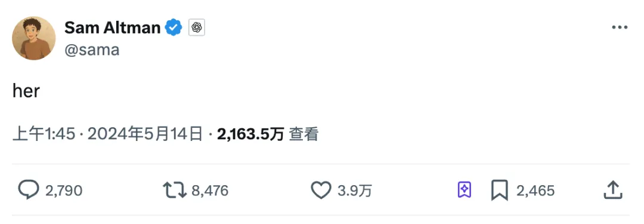The height and width of the screenshot is (224, 644).
Task: Click the Sam Altman display name
Action: tap(113, 27)
